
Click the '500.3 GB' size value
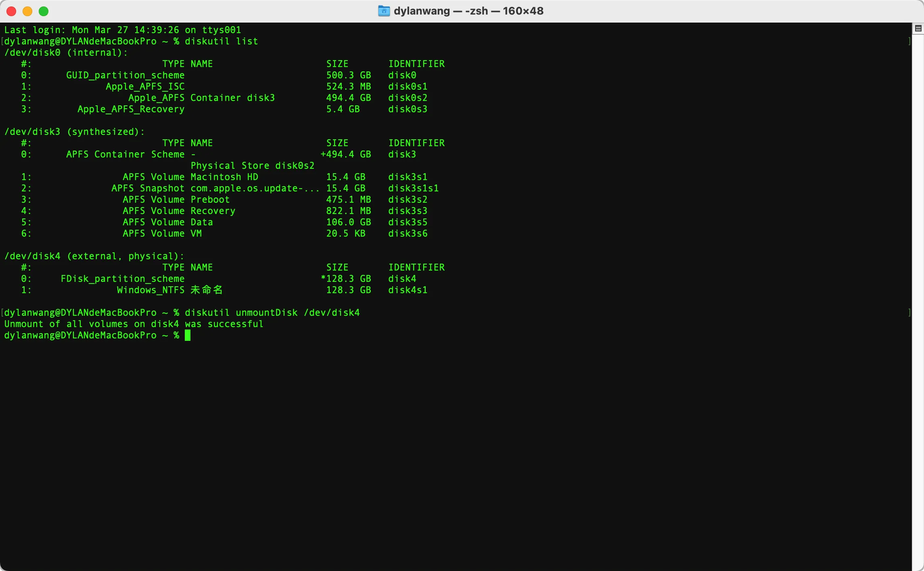coord(348,75)
